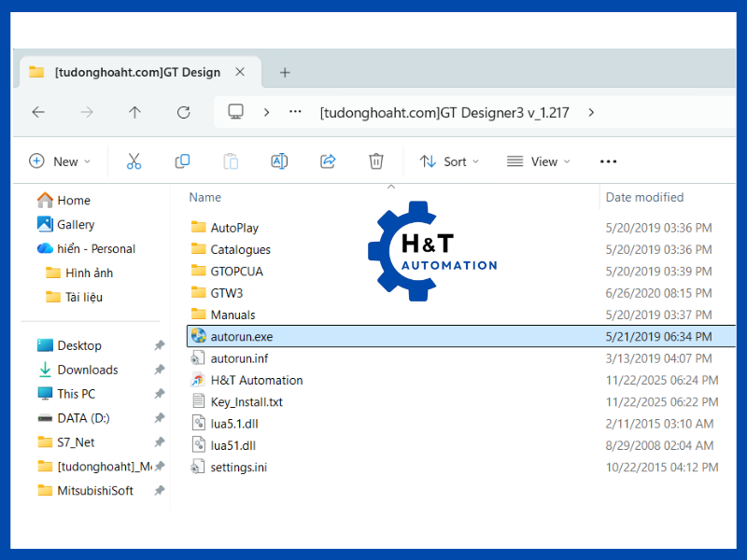Open the New dropdown menu

[61, 161]
